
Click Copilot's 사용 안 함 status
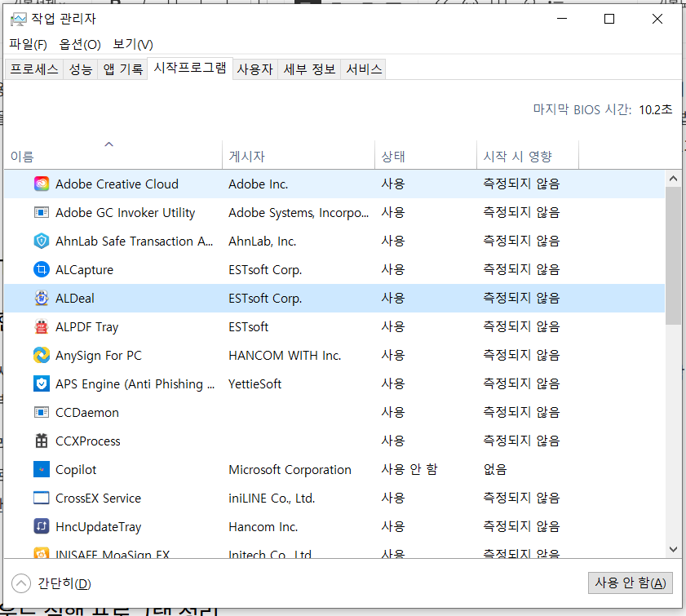[x=409, y=469]
